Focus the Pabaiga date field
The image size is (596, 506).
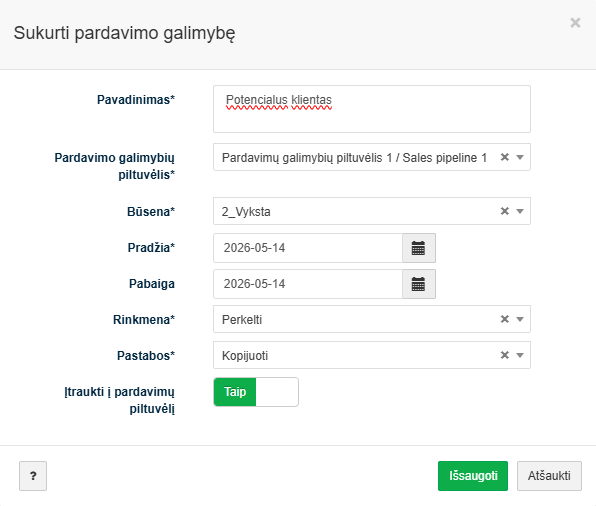coord(308,284)
